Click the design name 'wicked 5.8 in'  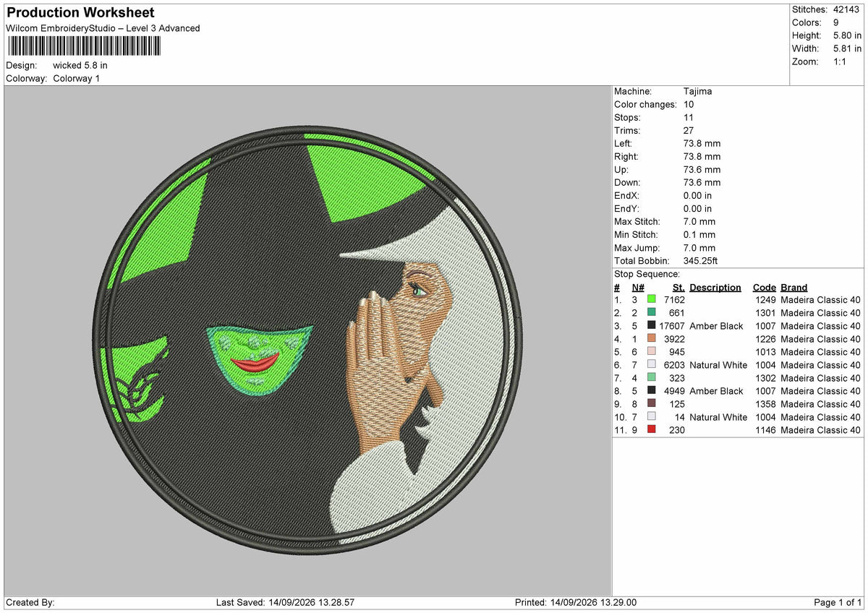(x=80, y=65)
